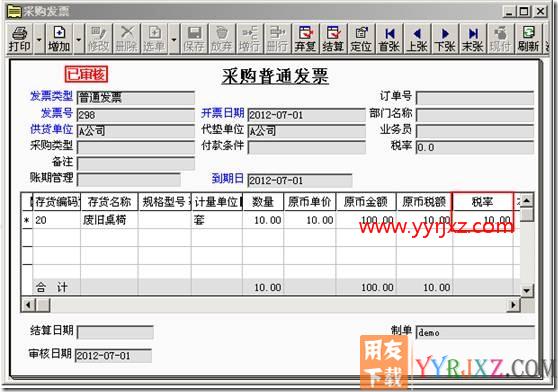Screen dimensions: 558x392
Task: Click the 规格型号 column header
Action: click(165, 202)
